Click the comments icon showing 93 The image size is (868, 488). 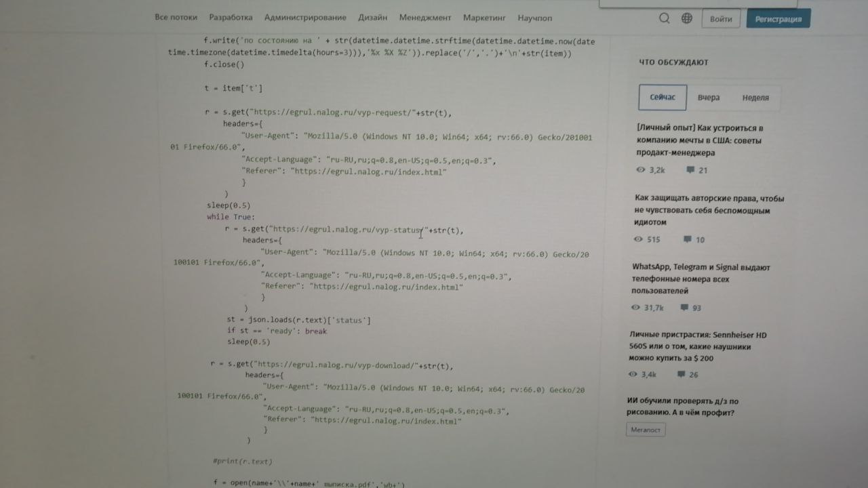[684, 308]
